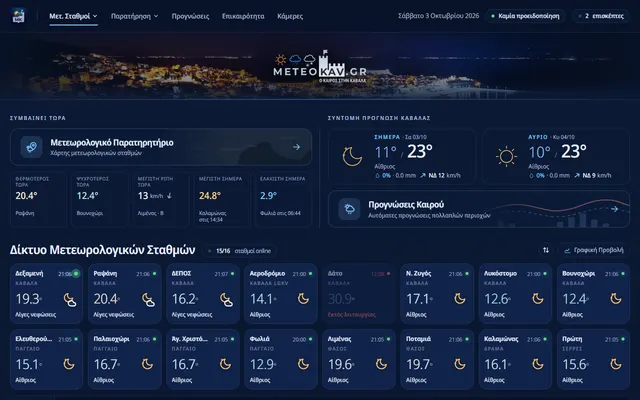Click the moon icon on Ποταμιά card

[x=460, y=364]
